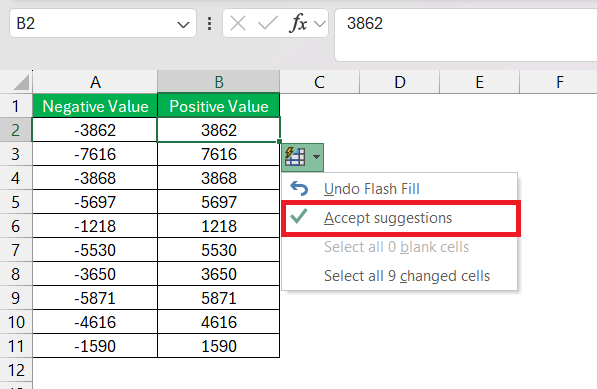Select row 6 header

coord(16,226)
